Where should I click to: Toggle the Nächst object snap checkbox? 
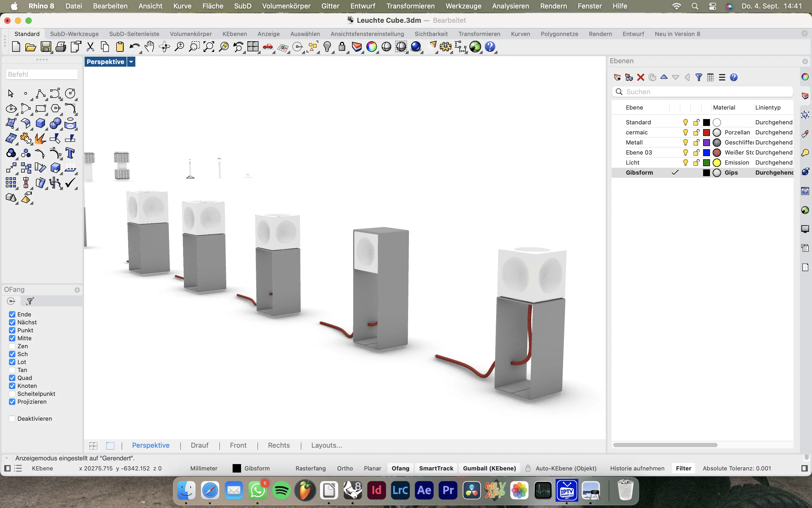12,323
